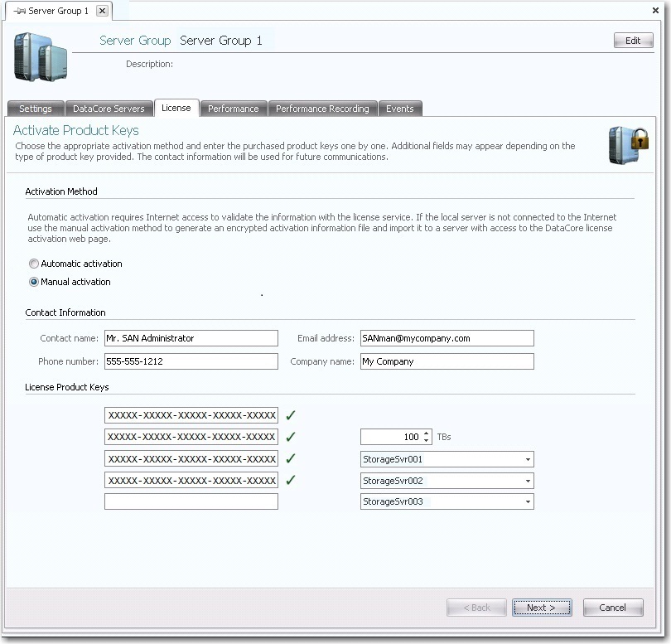Click the padlock license icon
The width and height of the screenshot is (671, 644).
tap(627, 145)
